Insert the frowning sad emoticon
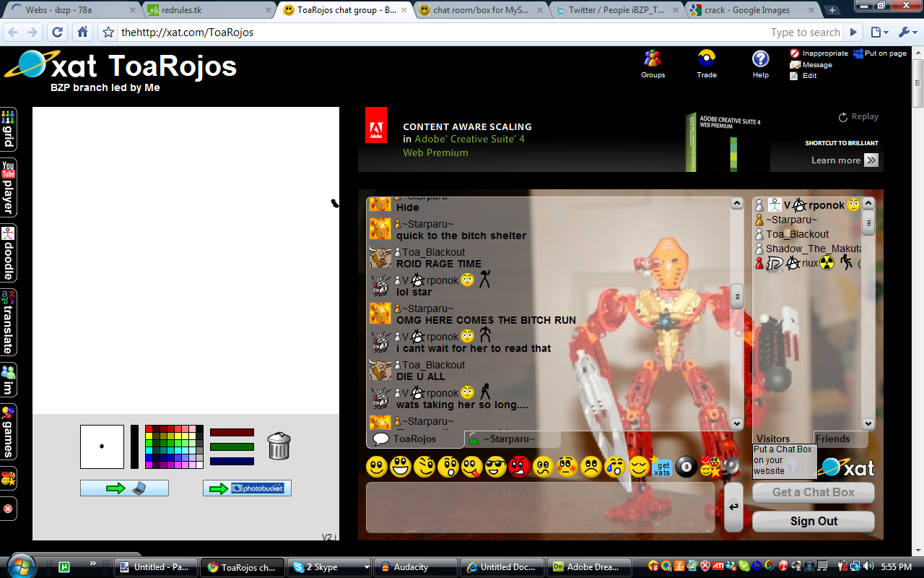Screen dimensions: 924x578 tap(591, 467)
